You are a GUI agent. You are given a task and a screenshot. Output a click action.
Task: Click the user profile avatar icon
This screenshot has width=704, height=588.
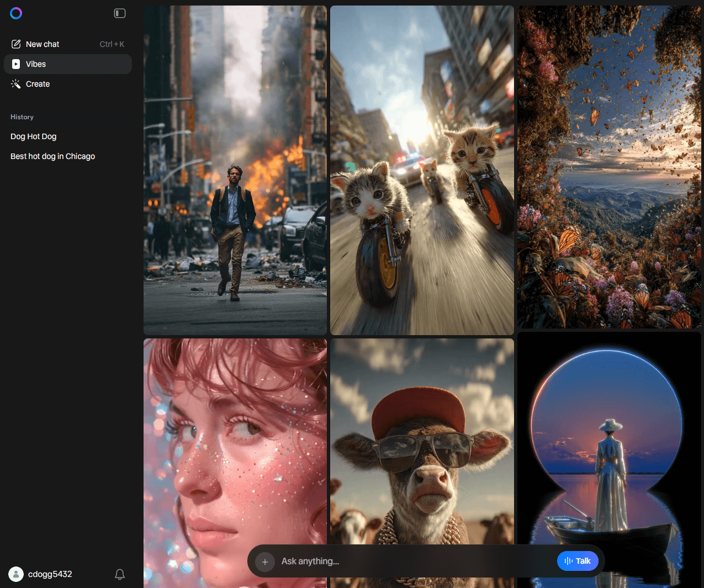pos(16,574)
